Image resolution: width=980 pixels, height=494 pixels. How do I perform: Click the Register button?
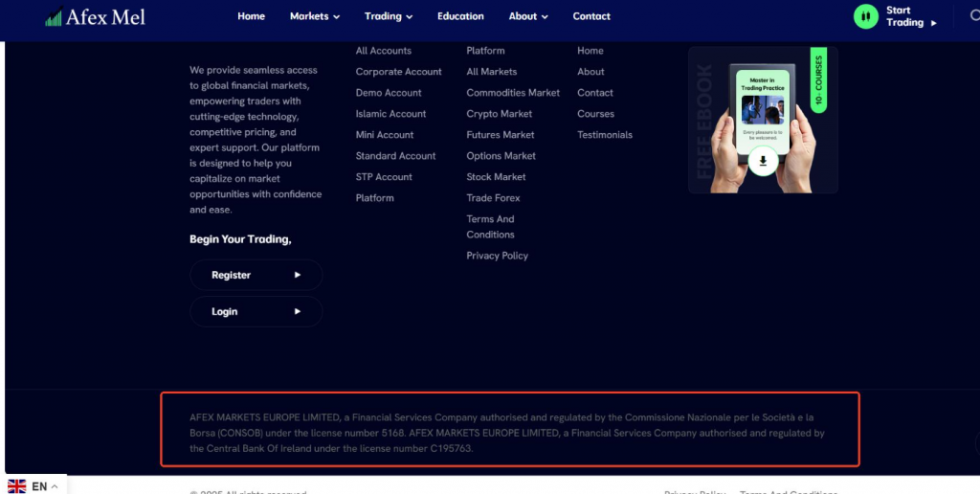click(x=256, y=275)
